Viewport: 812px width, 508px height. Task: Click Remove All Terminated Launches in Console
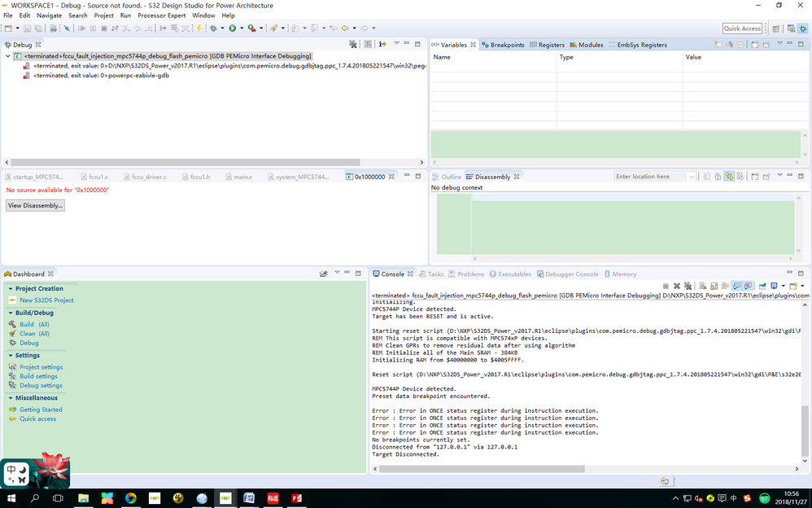[688, 286]
